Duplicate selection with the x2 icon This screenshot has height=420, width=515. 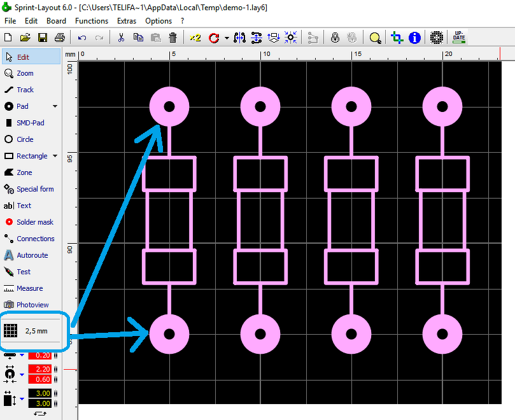(195, 38)
